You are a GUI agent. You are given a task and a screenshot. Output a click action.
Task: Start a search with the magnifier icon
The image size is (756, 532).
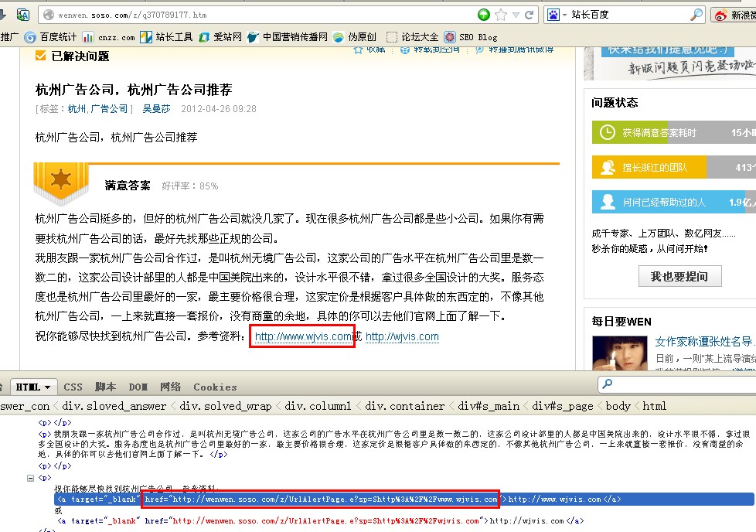(x=696, y=14)
